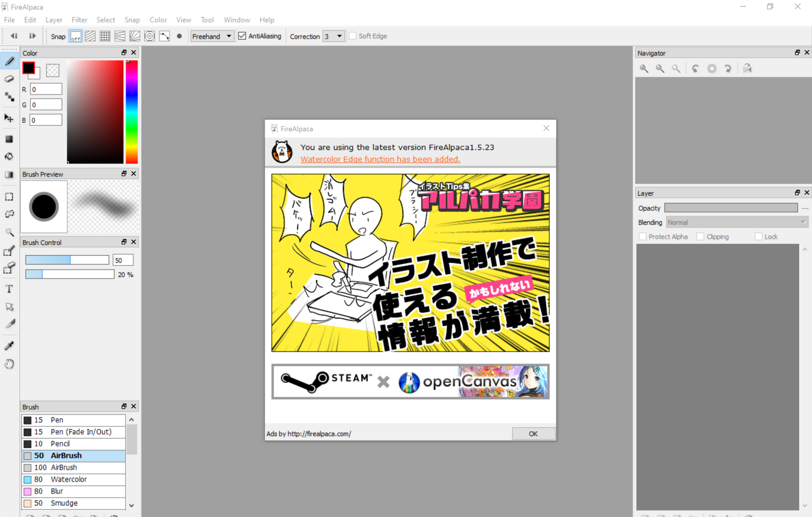Select the Magic Wand tool
This screenshot has height=517, width=812.
pos(9,232)
